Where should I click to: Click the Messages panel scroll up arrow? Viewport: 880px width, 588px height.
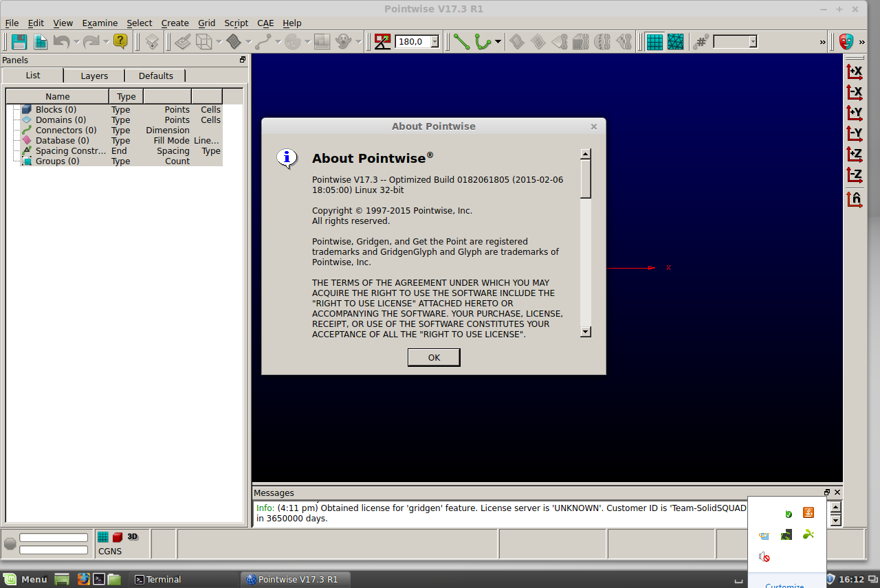(836, 508)
